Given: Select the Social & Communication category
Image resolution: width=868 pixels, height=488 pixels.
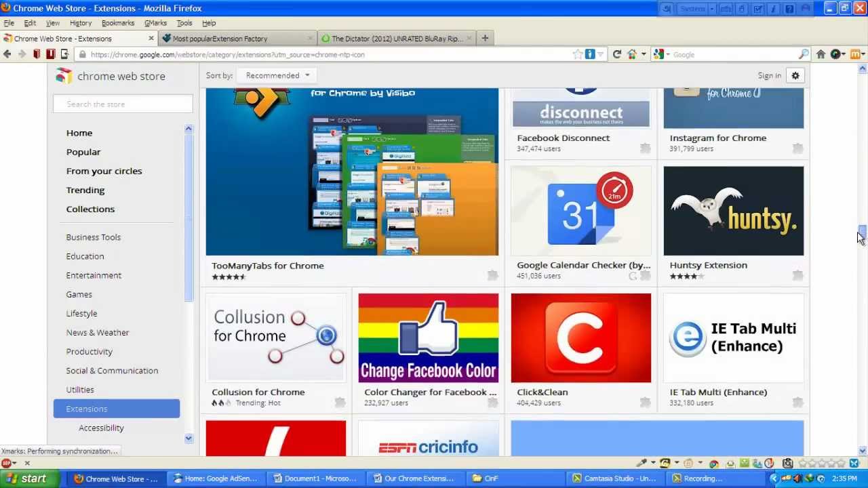Looking at the screenshot, I should tap(112, 370).
